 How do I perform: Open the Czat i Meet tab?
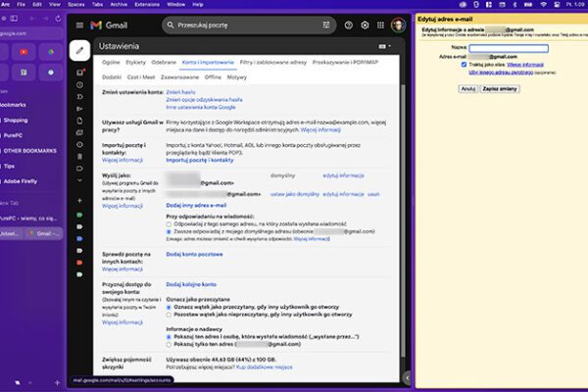pyautogui.click(x=141, y=77)
